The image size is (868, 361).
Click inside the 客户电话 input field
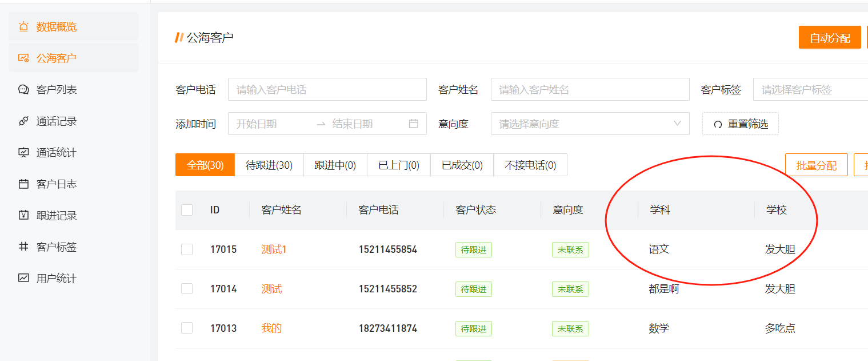click(327, 89)
